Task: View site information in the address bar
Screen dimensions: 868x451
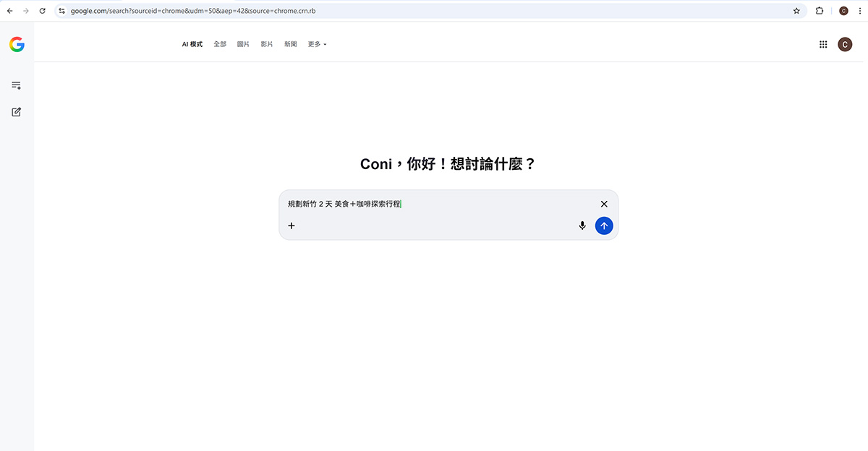Action: point(61,11)
